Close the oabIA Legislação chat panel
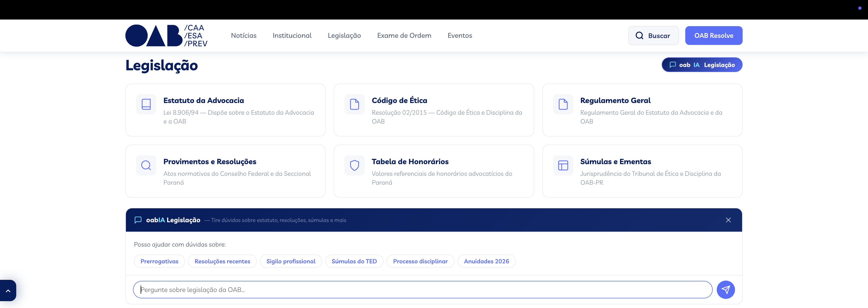 point(728,220)
